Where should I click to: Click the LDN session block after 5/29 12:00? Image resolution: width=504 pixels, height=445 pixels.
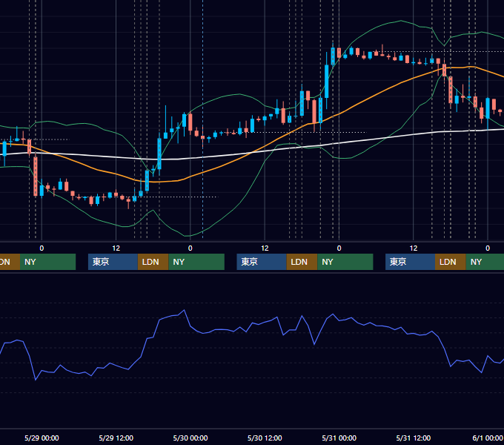point(153,262)
